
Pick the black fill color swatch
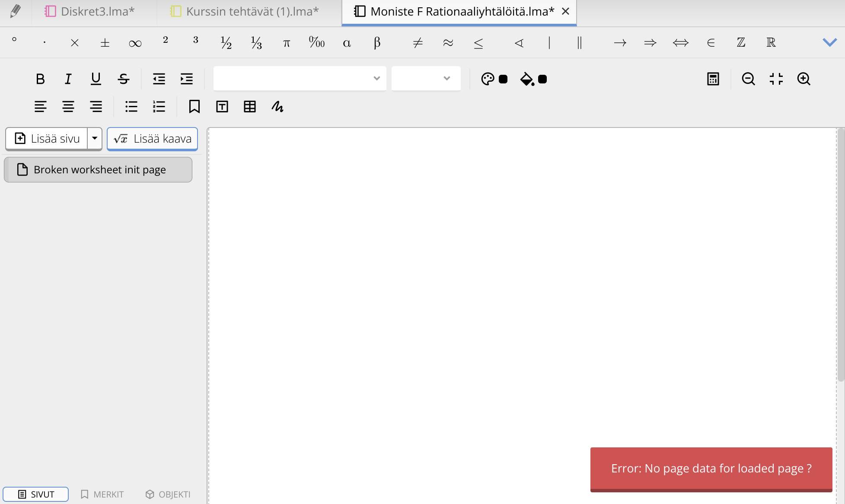tap(542, 79)
